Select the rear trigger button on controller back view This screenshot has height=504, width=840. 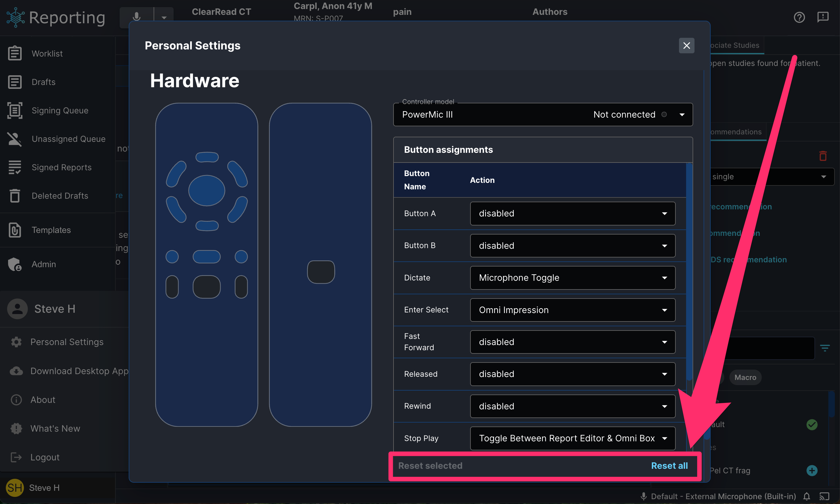[x=321, y=272]
